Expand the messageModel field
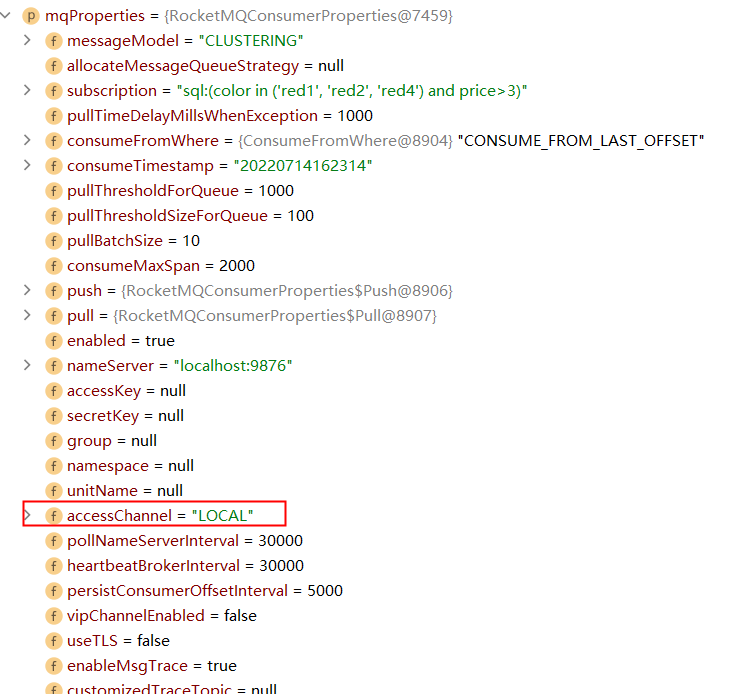 pyautogui.click(x=27, y=41)
